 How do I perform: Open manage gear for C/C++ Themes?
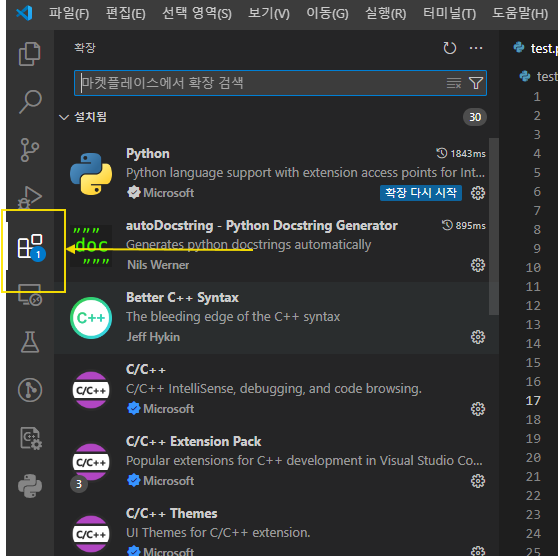pyautogui.click(x=478, y=551)
